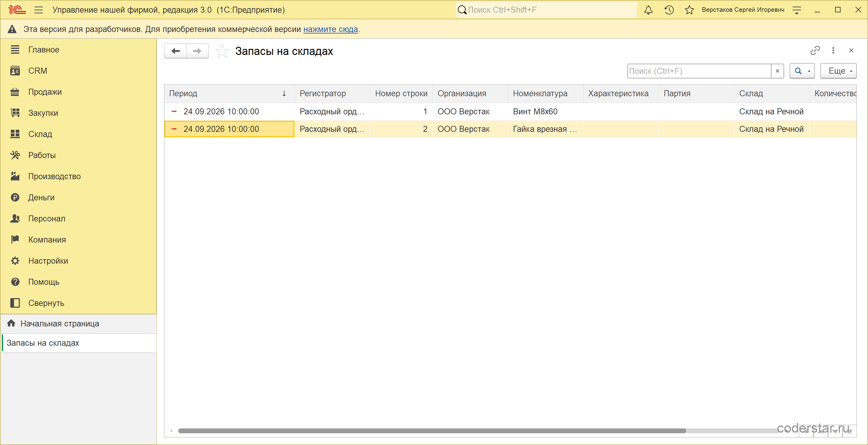The height and width of the screenshot is (445, 868).
Task: Sort by the Период column header
Action: 230,94
